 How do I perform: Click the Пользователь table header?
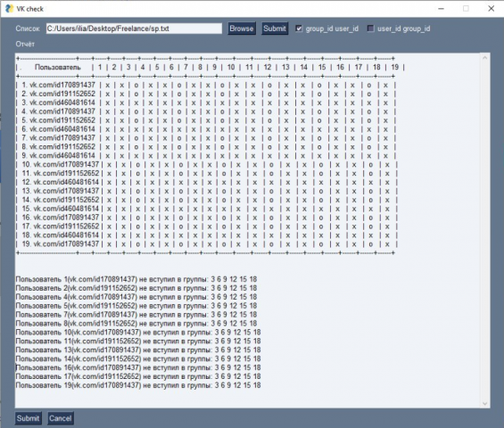tap(57, 67)
